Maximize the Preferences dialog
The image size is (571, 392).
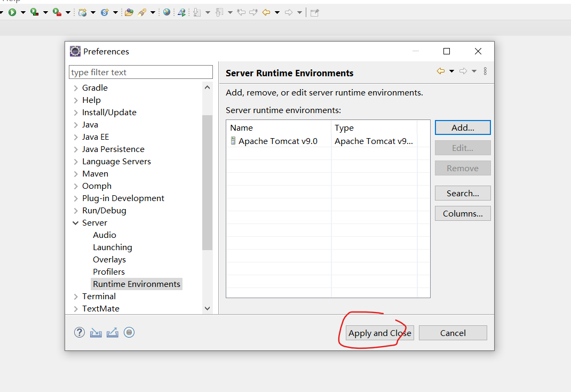point(447,51)
